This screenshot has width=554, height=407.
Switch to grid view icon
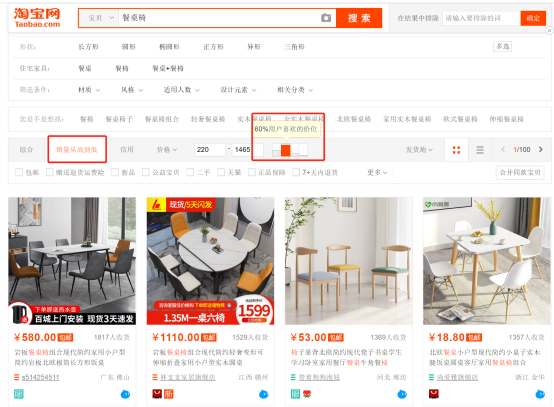click(456, 150)
